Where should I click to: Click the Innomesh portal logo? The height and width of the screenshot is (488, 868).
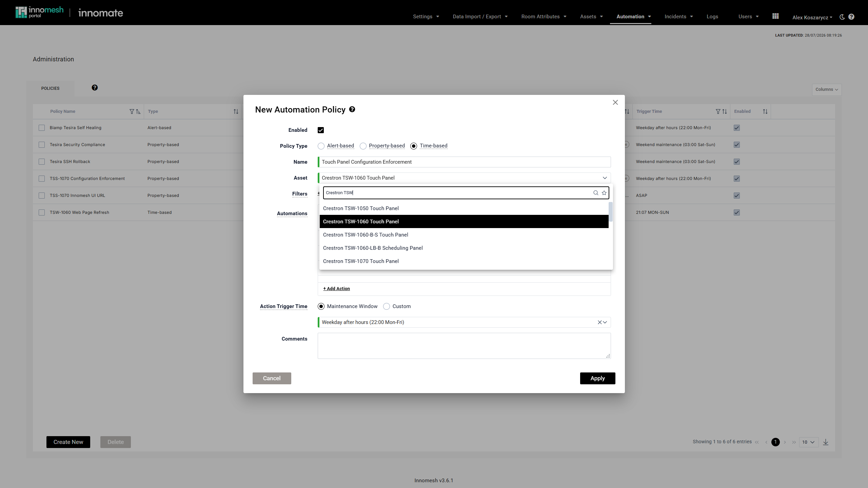point(39,12)
